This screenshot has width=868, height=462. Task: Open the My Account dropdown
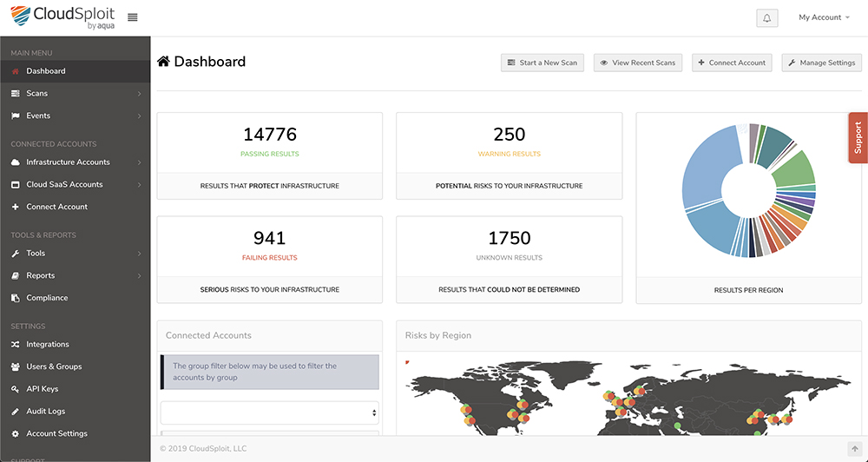(x=824, y=17)
